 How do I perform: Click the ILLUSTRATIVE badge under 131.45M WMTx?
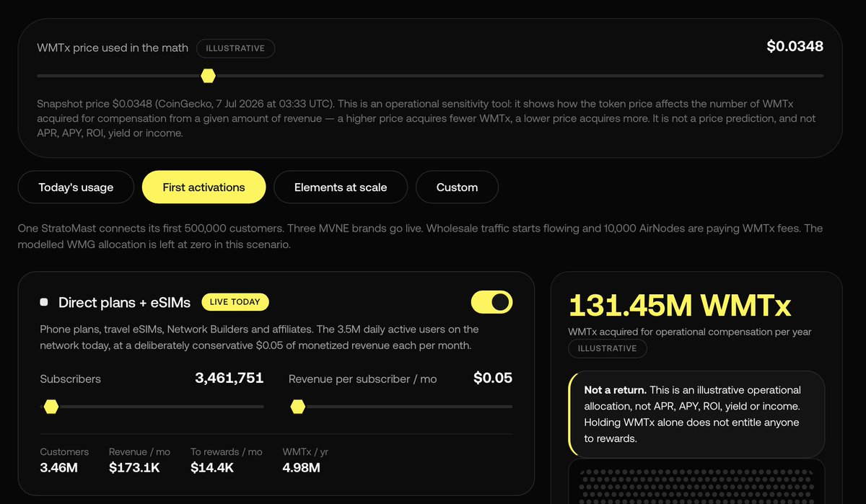coord(608,348)
